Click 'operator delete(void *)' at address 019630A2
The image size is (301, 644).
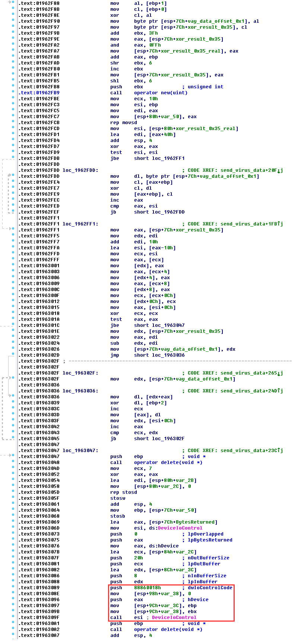(x=168, y=629)
